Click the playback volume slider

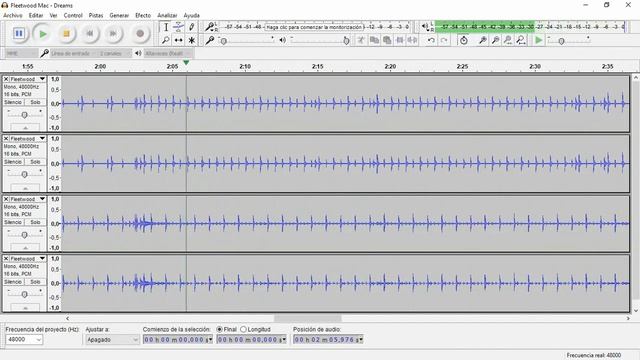pyautogui.click(x=320, y=40)
